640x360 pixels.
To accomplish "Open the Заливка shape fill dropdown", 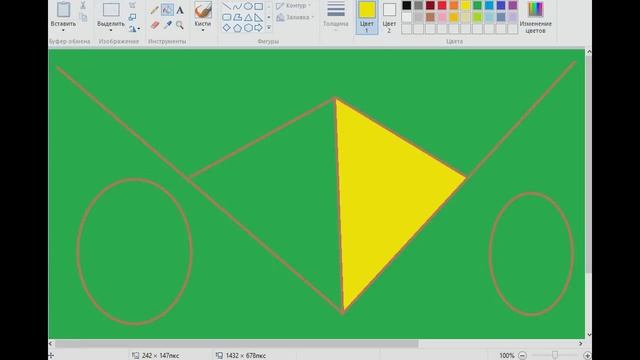I will tap(295, 18).
